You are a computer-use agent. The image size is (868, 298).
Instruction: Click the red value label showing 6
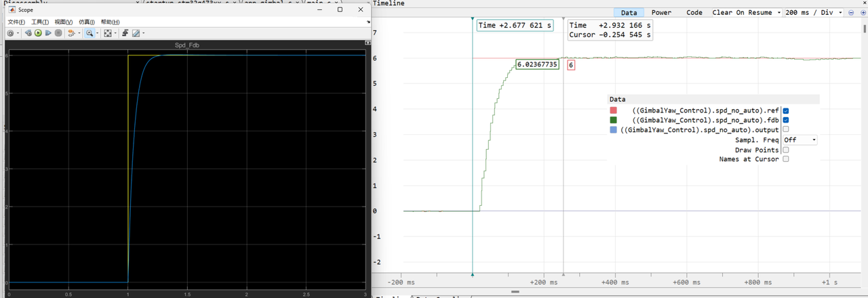pos(571,66)
